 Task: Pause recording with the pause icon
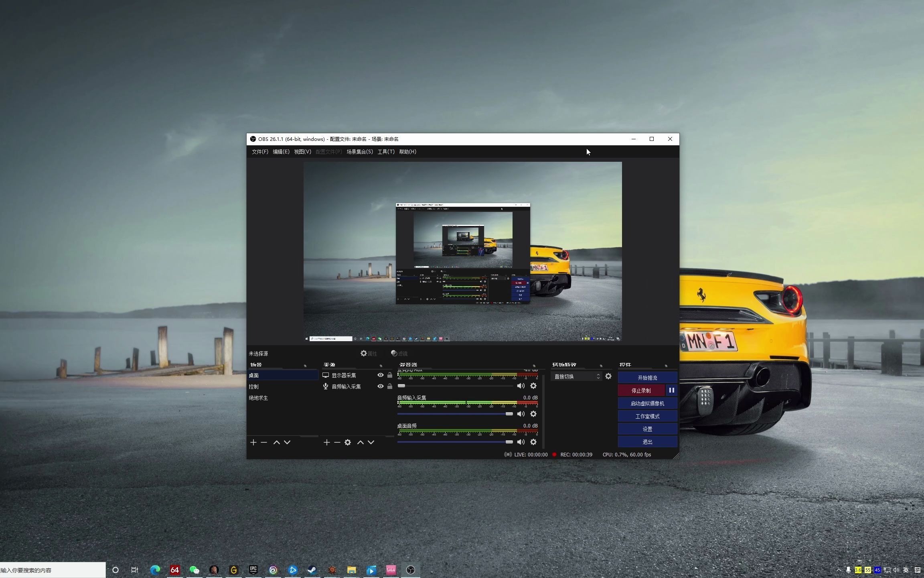(x=671, y=390)
